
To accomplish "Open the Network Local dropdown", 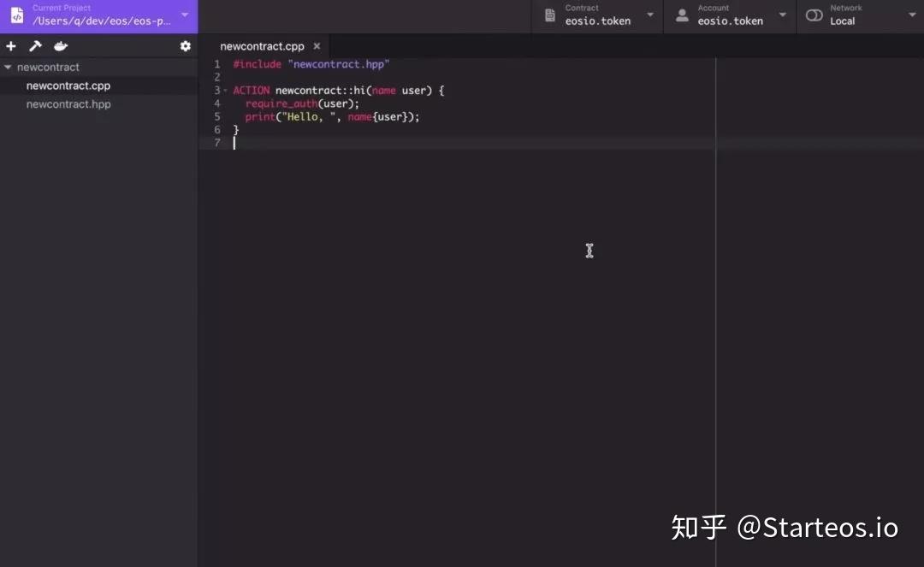I will [911, 15].
